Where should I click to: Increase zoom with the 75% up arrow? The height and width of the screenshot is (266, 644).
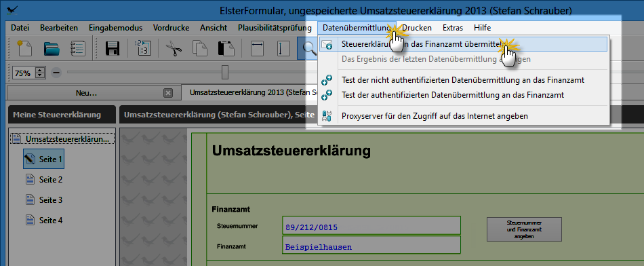40,71
